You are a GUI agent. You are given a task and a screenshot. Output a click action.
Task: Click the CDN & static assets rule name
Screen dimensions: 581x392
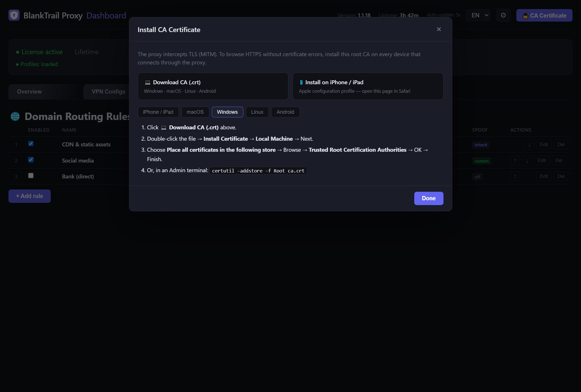(x=86, y=144)
